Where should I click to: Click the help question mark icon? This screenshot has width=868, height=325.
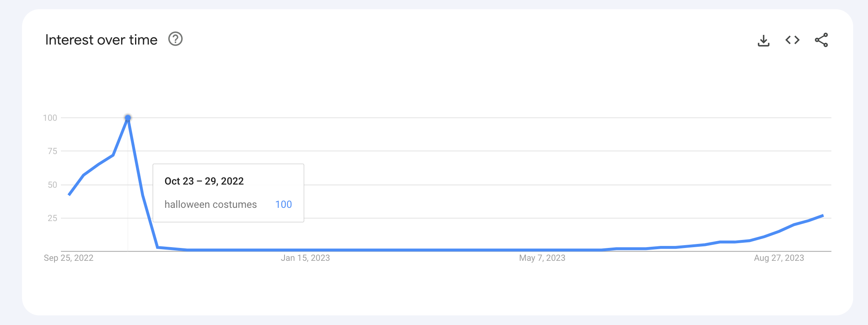(175, 39)
